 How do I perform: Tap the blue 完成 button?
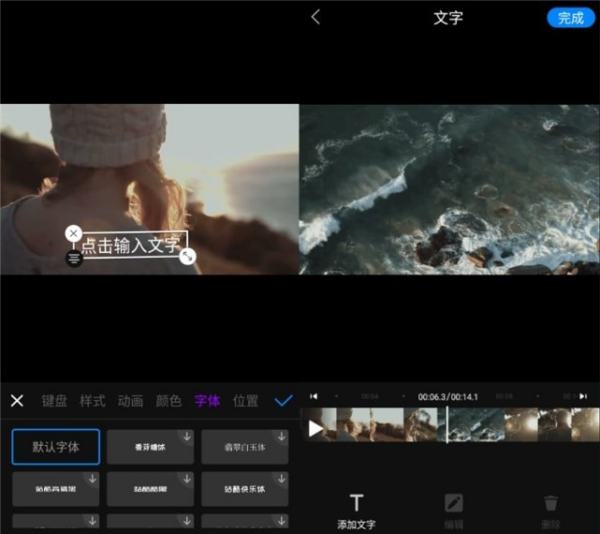[x=571, y=18]
